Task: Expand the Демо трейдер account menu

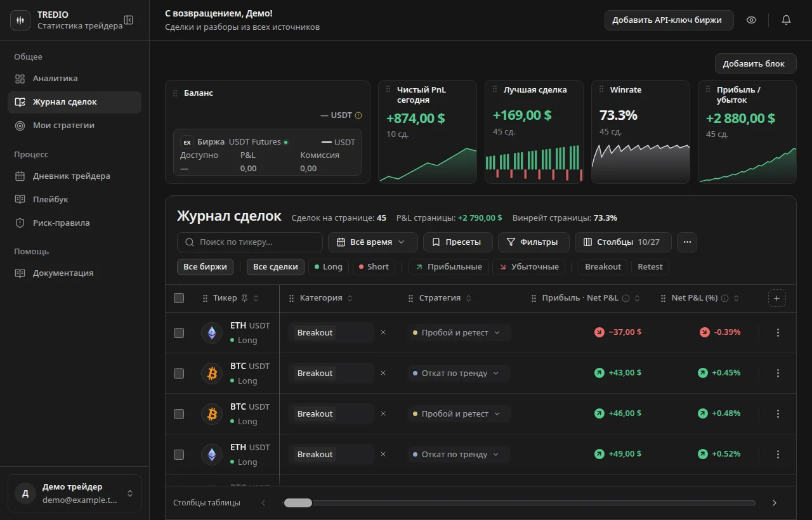Action: 74,493
